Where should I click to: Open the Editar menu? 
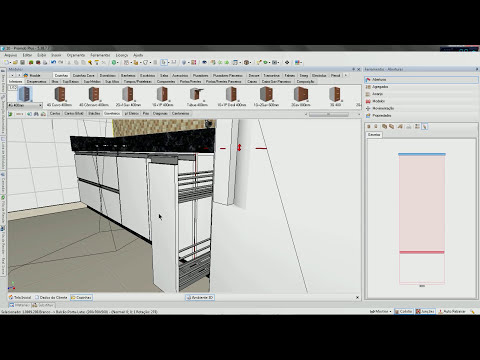coord(27,55)
